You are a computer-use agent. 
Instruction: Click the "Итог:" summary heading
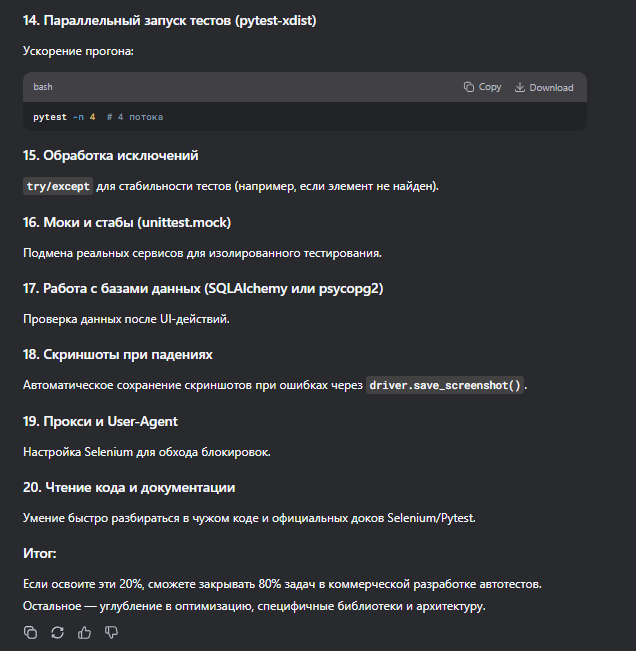pos(40,552)
